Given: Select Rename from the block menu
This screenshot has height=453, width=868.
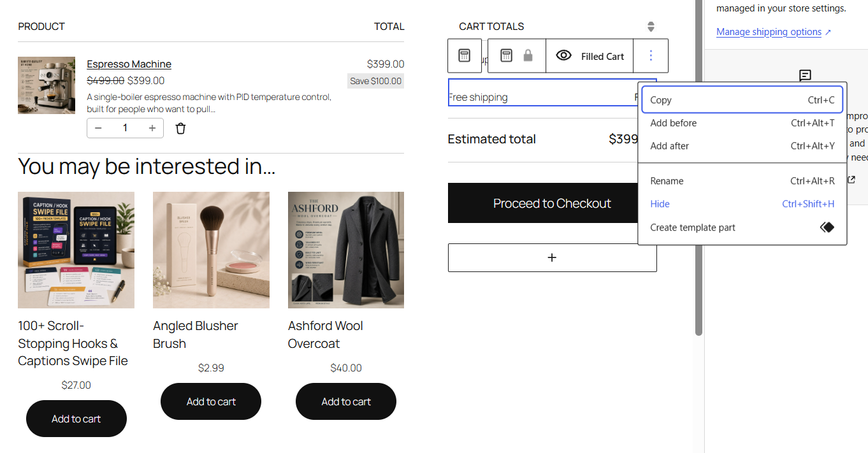Looking at the screenshot, I should (x=742, y=181).
